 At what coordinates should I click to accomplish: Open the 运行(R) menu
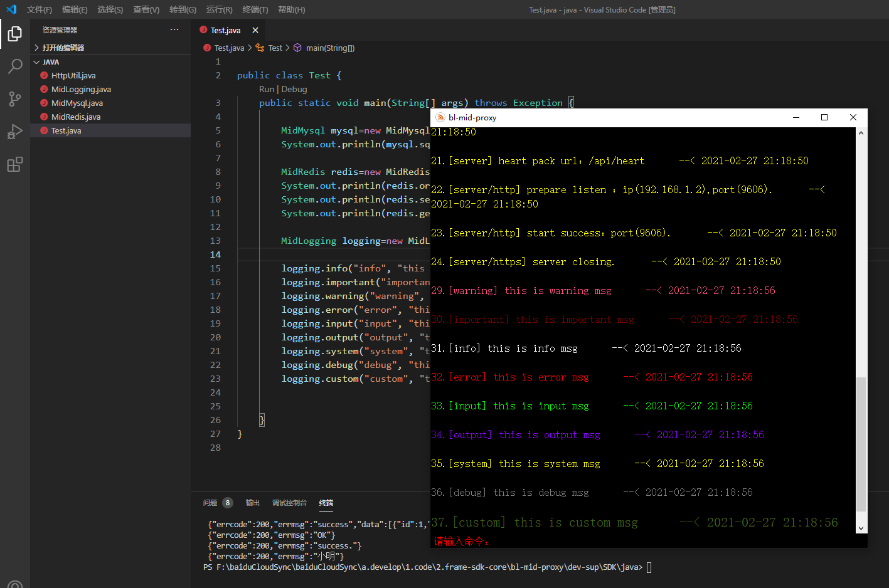218,9
